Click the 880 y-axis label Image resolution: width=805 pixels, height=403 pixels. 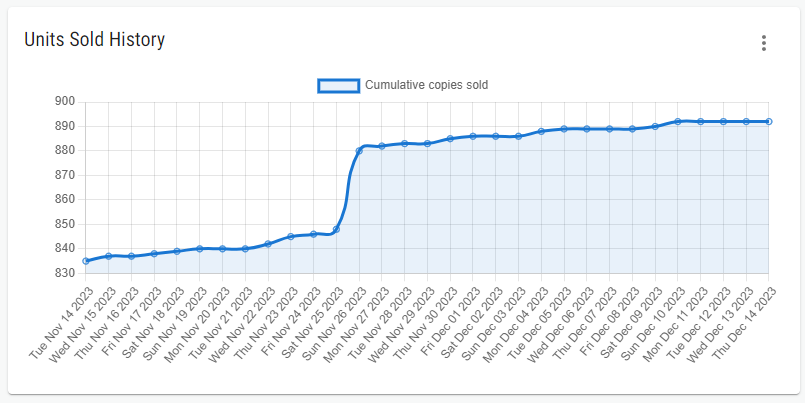click(65, 150)
